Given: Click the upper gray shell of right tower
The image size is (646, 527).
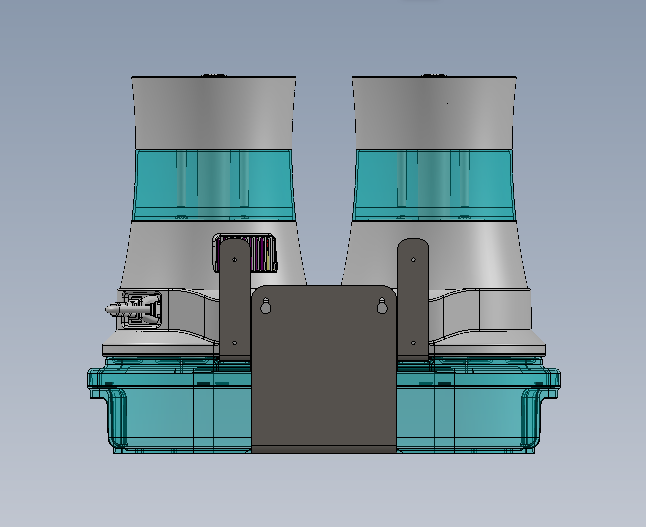Looking at the screenshot, I should [x=432, y=112].
